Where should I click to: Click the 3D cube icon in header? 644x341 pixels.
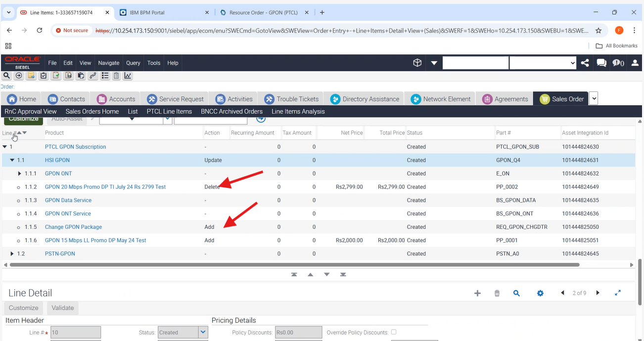(417, 63)
